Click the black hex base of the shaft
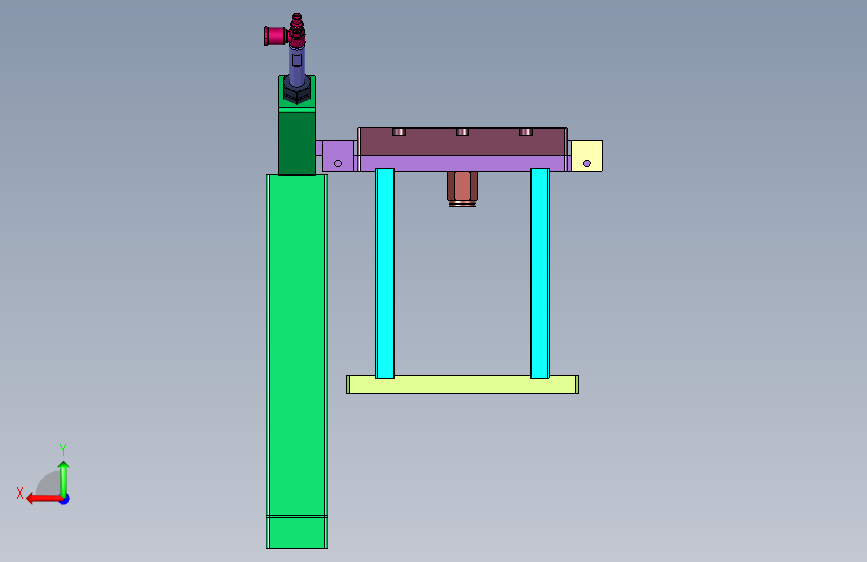 [x=297, y=92]
